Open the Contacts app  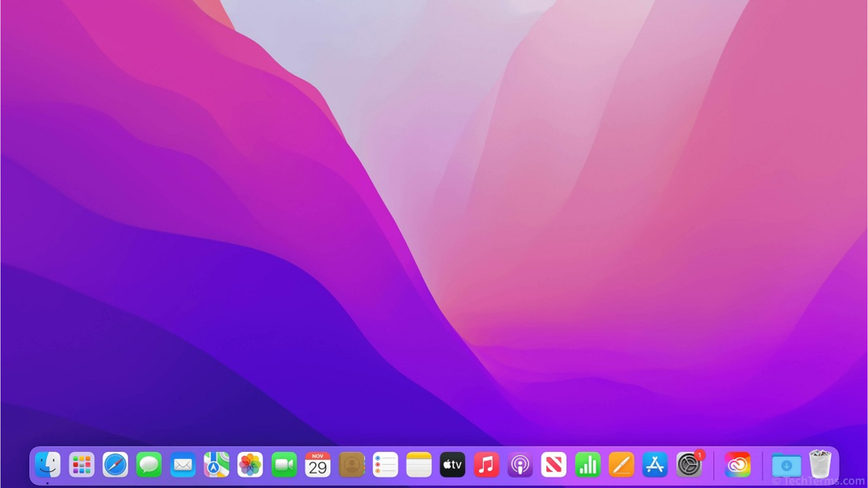coord(351,465)
